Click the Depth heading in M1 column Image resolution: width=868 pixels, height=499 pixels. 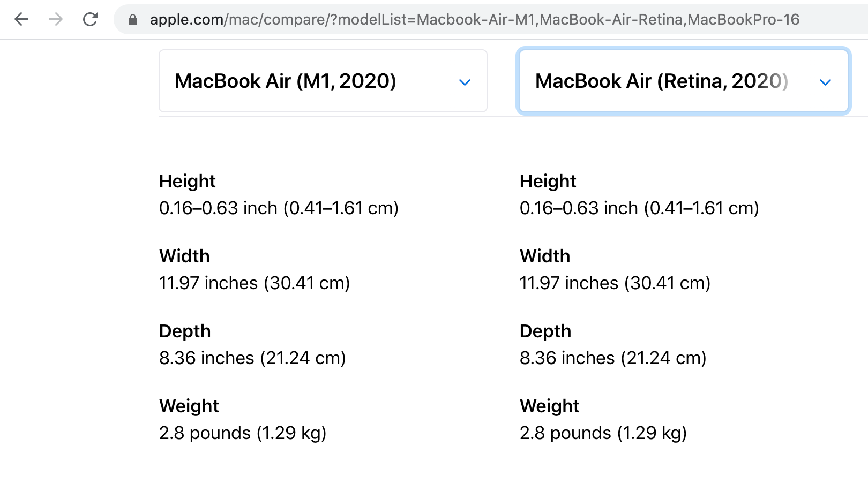tap(185, 331)
